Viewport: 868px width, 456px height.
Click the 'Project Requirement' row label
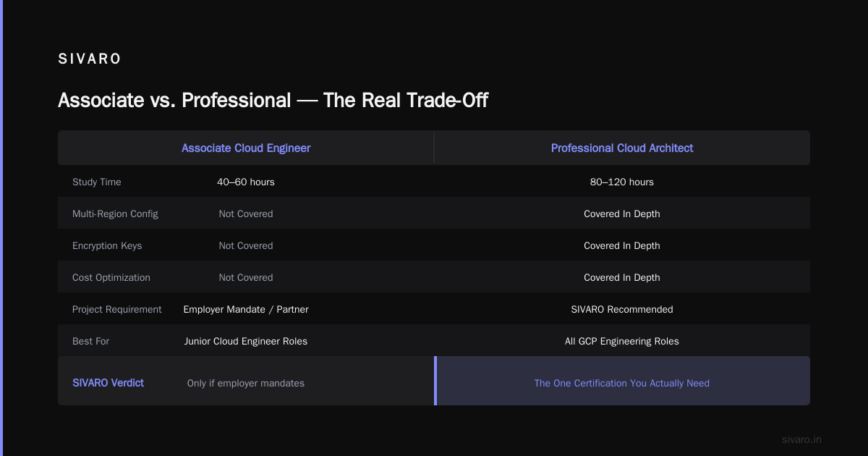point(117,309)
